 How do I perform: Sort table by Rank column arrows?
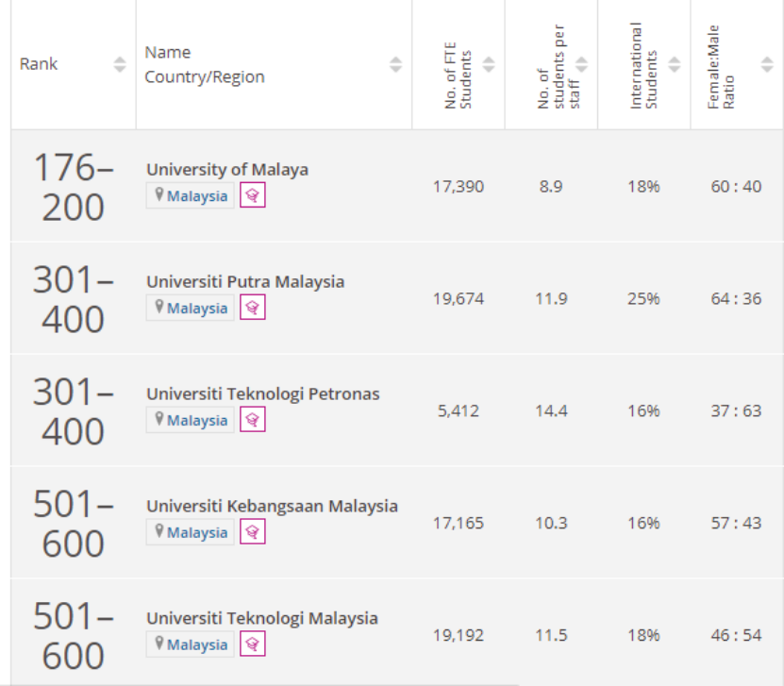[x=120, y=64]
